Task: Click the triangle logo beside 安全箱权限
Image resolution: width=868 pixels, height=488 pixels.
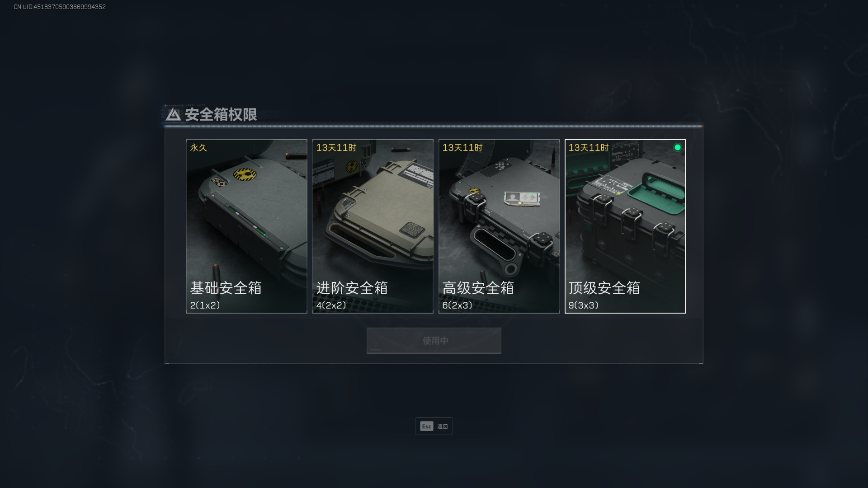Action: click(x=173, y=114)
